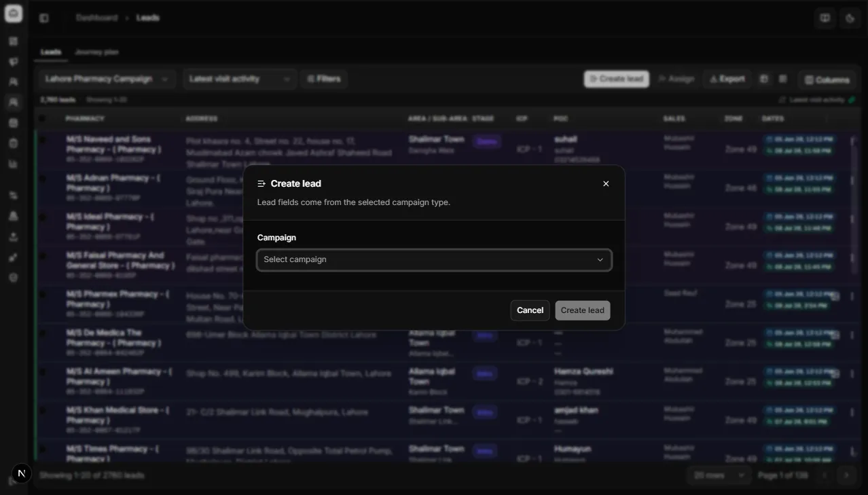868x495 pixels.
Task: Click the dialog's gray Create lead button
Action: point(582,310)
